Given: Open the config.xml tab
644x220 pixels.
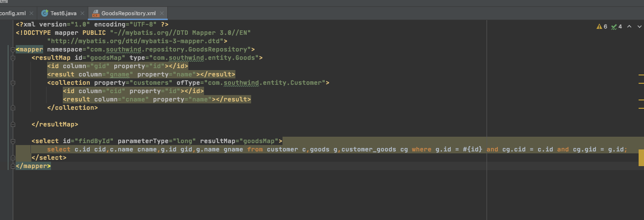Looking at the screenshot, I should (13, 13).
